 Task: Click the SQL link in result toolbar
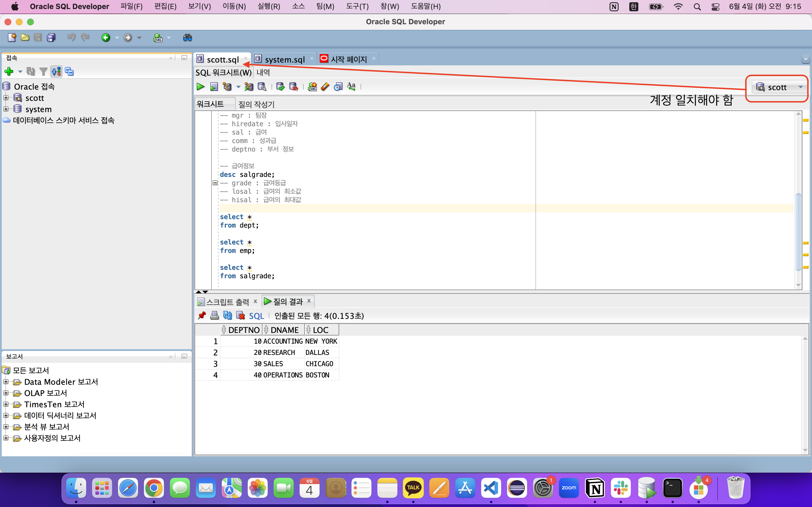(256, 316)
